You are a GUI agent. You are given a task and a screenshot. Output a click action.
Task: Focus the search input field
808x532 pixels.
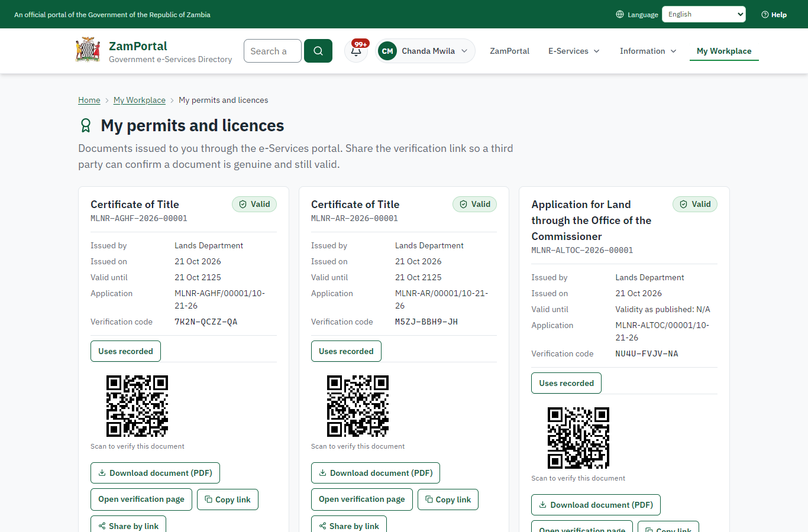pyautogui.click(x=273, y=51)
